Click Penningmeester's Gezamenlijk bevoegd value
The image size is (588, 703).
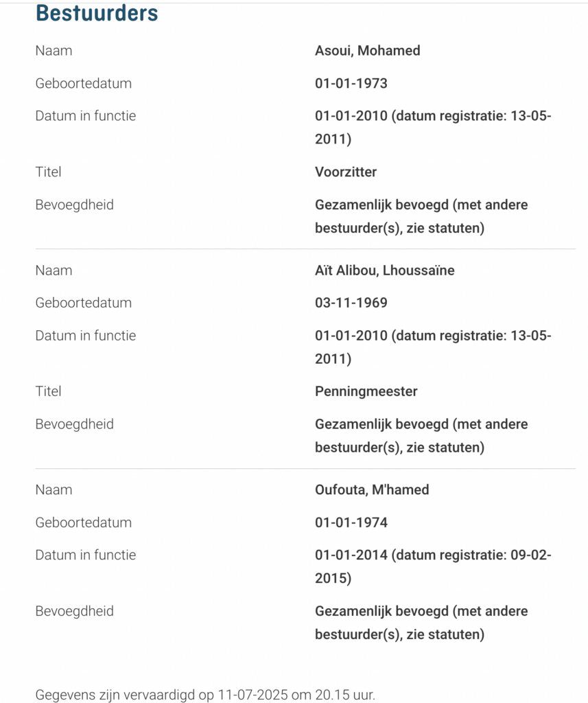click(x=421, y=435)
